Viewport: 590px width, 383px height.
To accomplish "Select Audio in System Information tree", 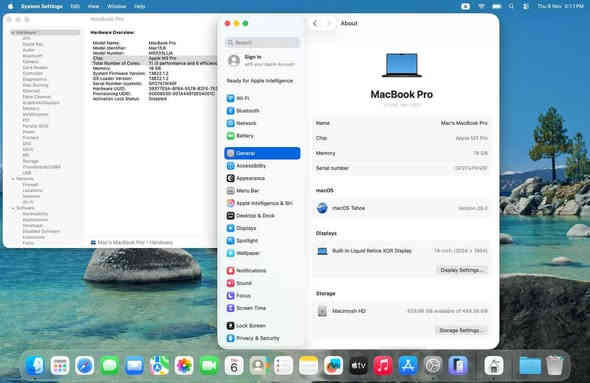I will [29, 50].
